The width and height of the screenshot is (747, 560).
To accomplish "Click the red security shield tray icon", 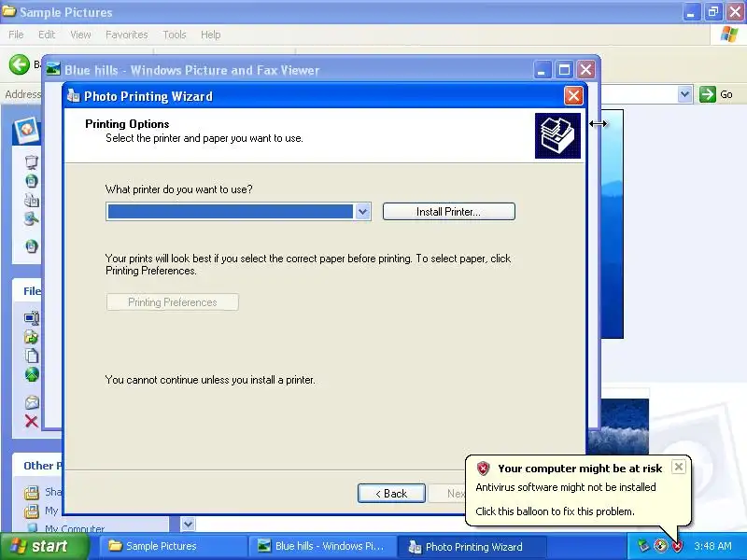I will click(x=677, y=546).
